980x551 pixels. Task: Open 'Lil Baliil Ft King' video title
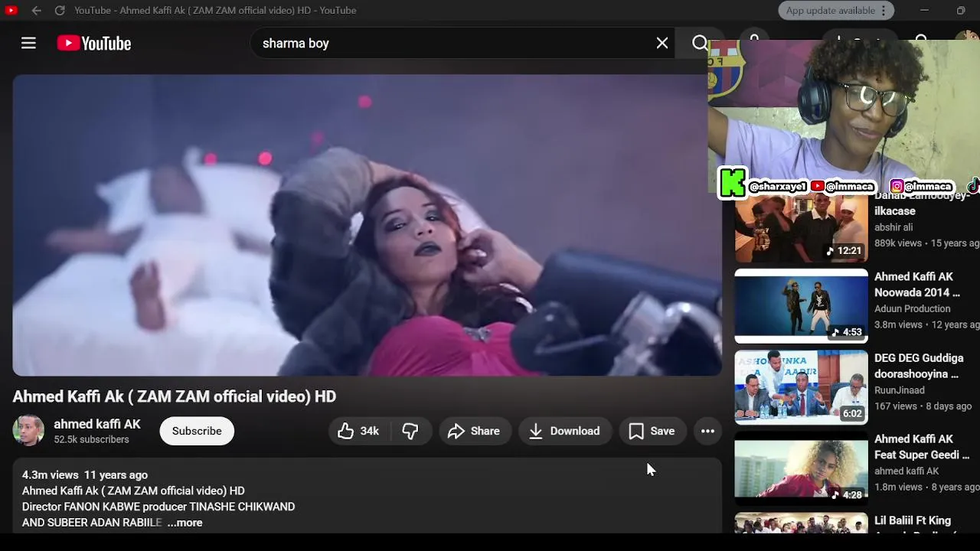point(913,521)
